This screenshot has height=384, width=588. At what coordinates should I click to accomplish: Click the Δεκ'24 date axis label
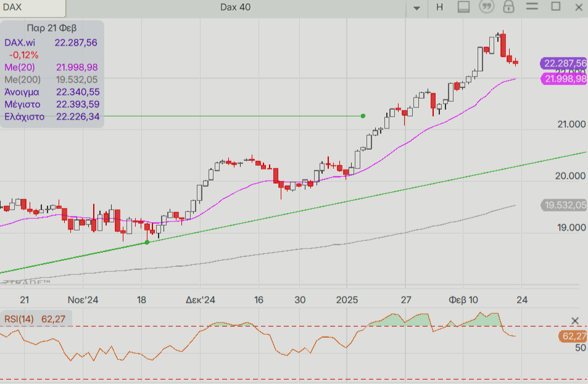pyautogui.click(x=201, y=300)
